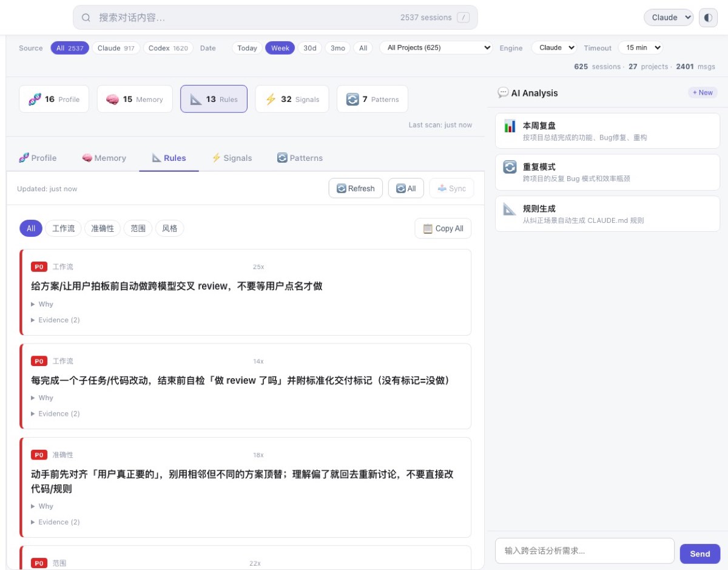
Task: Switch to the Profile tab
Action: pyautogui.click(x=38, y=158)
